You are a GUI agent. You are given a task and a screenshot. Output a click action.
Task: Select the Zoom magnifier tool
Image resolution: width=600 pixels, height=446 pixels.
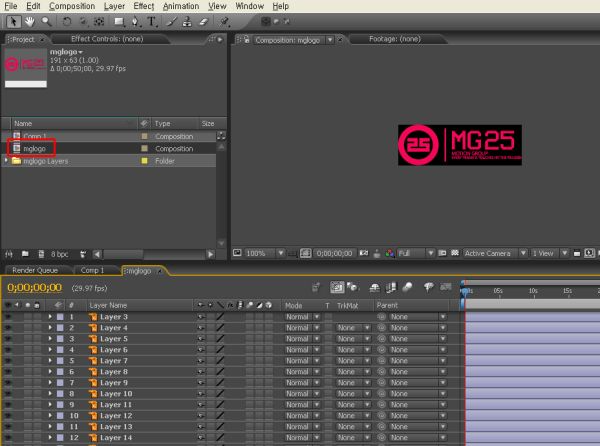[x=46, y=21]
